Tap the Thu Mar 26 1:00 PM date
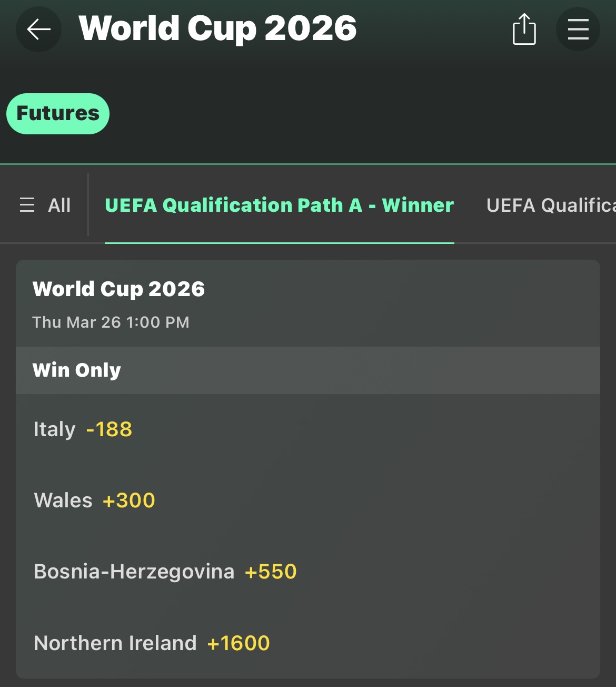Image resolution: width=616 pixels, height=687 pixels. [111, 322]
